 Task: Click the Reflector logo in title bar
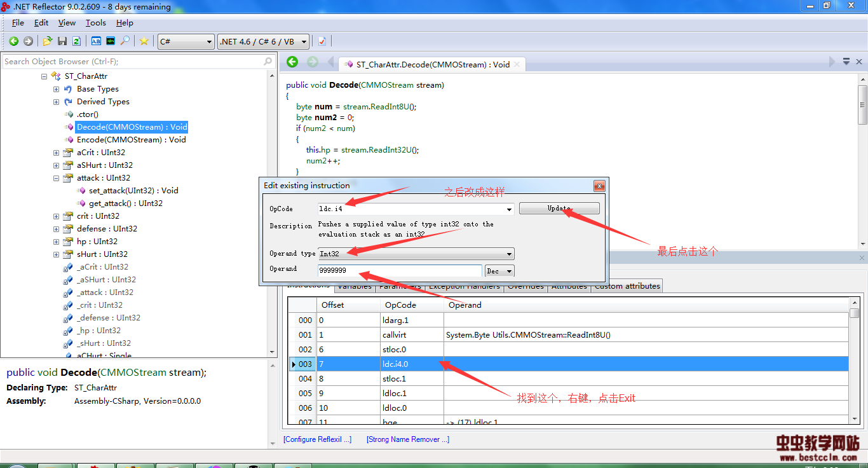tap(6, 6)
